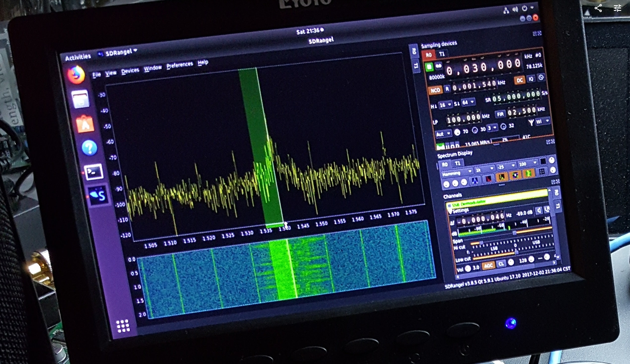
Task: Click the round icon right of IQ
Action: tap(541, 78)
